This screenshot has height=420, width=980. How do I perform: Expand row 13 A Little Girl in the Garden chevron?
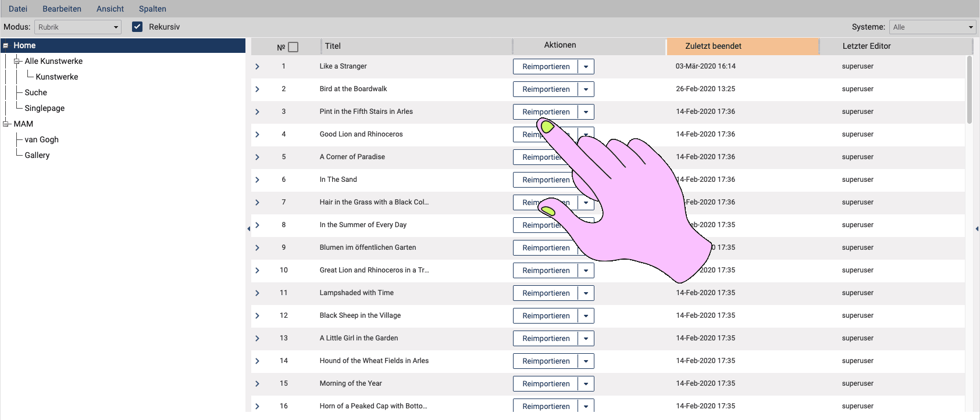(x=257, y=338)
